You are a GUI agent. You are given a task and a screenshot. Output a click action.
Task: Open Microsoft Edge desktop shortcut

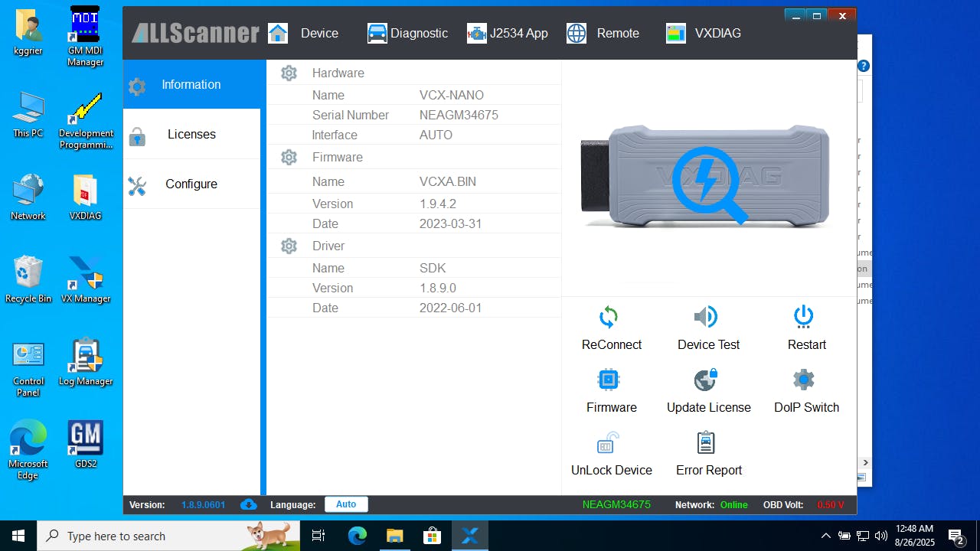click(x=28, y=450)
